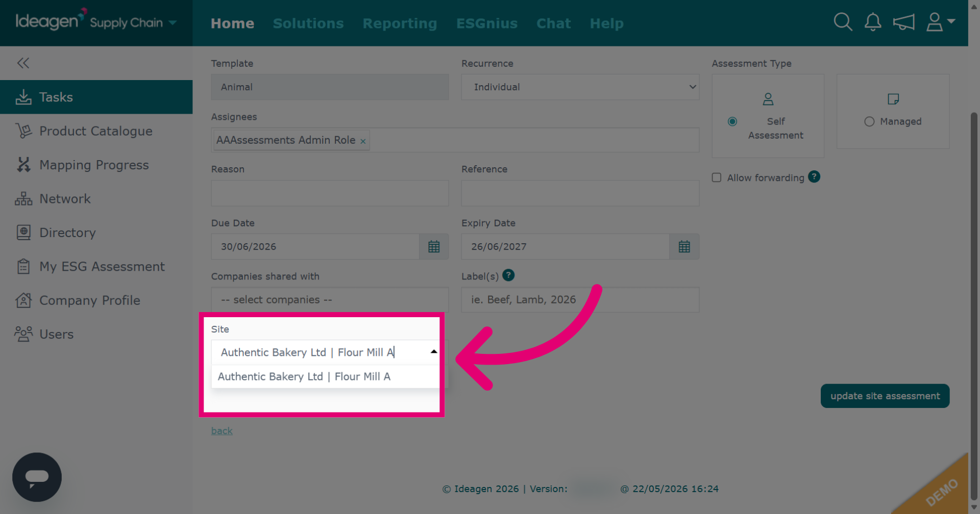
Task: Open the Solutions menu
Action: pos(308,23)
